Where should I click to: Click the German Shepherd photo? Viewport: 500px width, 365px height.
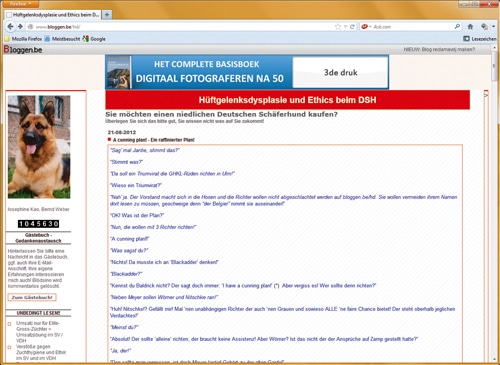[x=39, y=147]
